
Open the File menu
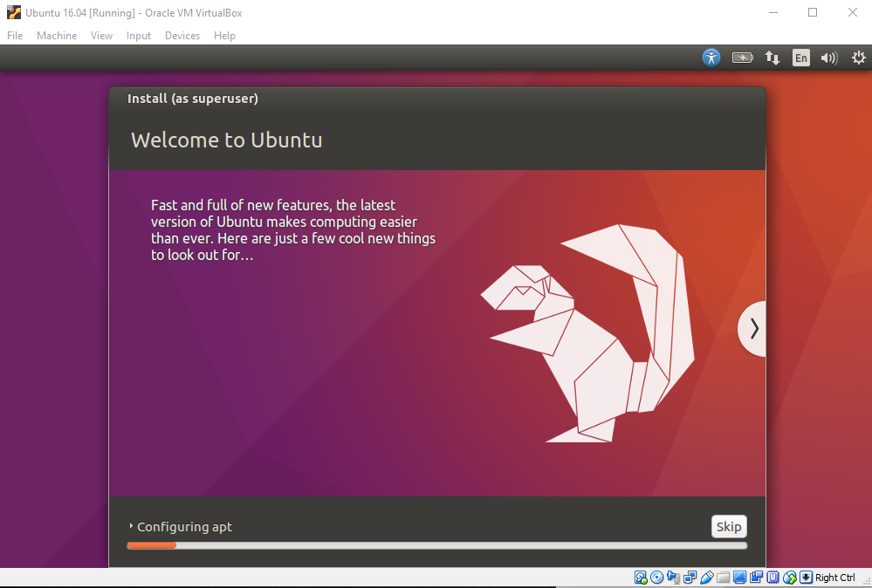point(15,36)
